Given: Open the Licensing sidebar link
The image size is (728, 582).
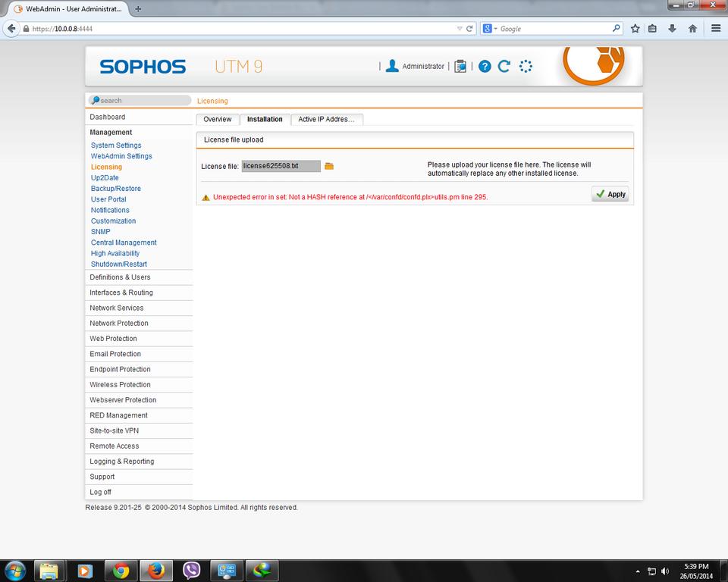Looking at the screenshot, I should coord(106,167).
